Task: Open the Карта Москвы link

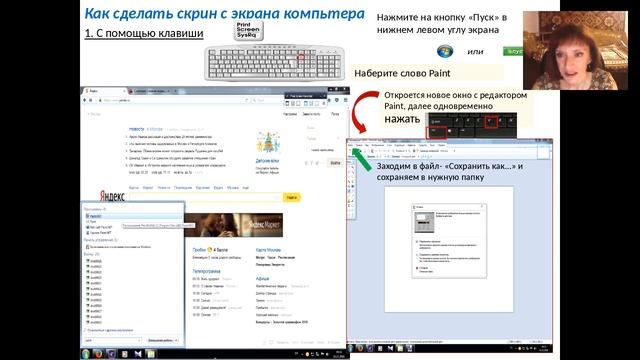Action: 268,250
